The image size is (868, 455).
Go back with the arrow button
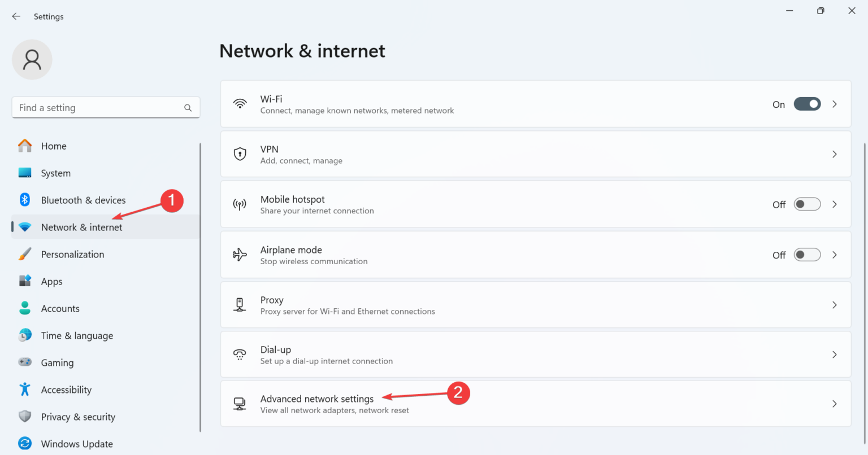click(16, 16)
